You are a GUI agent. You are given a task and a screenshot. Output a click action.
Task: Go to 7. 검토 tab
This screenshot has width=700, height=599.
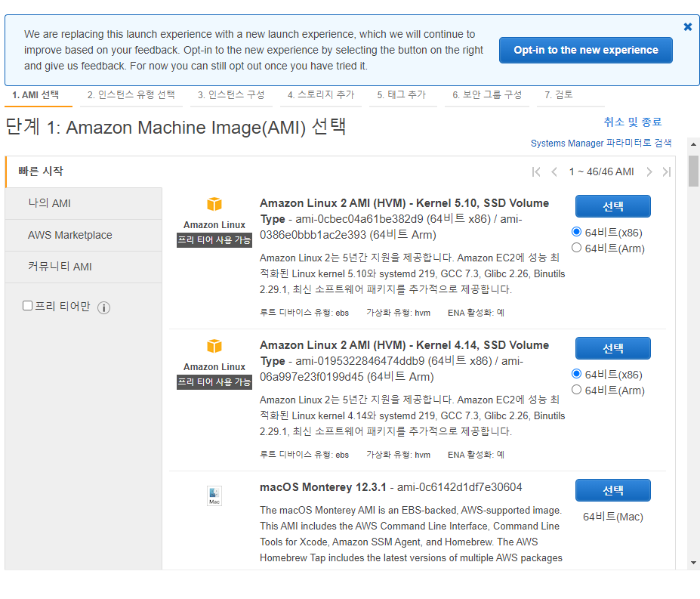click(559, 94)
